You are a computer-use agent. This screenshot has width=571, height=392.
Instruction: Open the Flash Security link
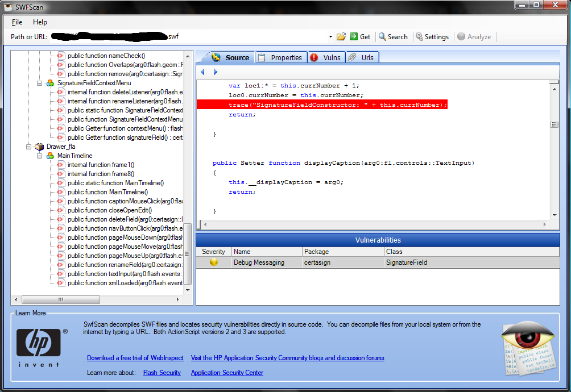162,373
